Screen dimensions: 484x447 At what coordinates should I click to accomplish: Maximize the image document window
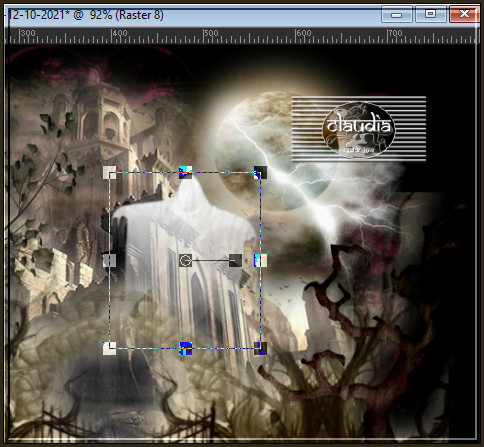click(x=431, y=14)
